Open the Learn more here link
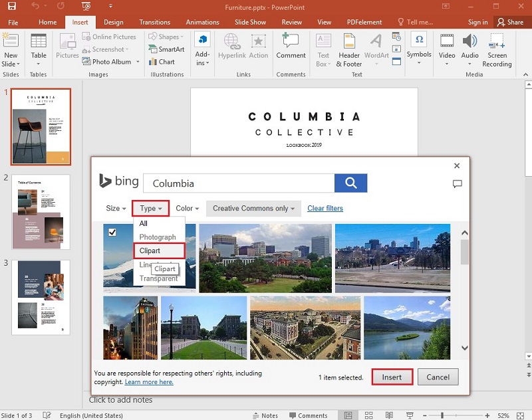 coord(148,381)
